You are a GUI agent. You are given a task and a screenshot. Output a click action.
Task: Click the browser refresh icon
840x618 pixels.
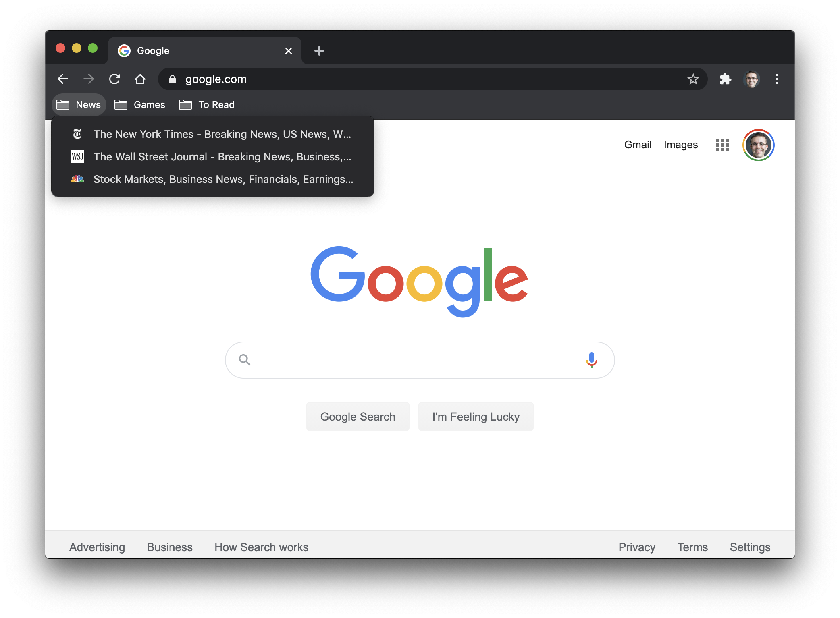pyautogui.click(x=115, y=79)
